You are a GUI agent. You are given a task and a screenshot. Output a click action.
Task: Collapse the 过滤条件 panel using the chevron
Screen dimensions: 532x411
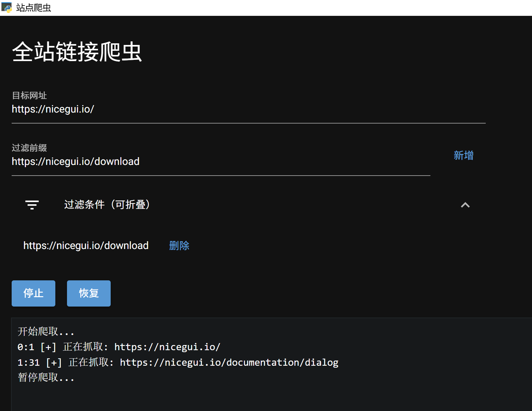[x=465, y=205]
